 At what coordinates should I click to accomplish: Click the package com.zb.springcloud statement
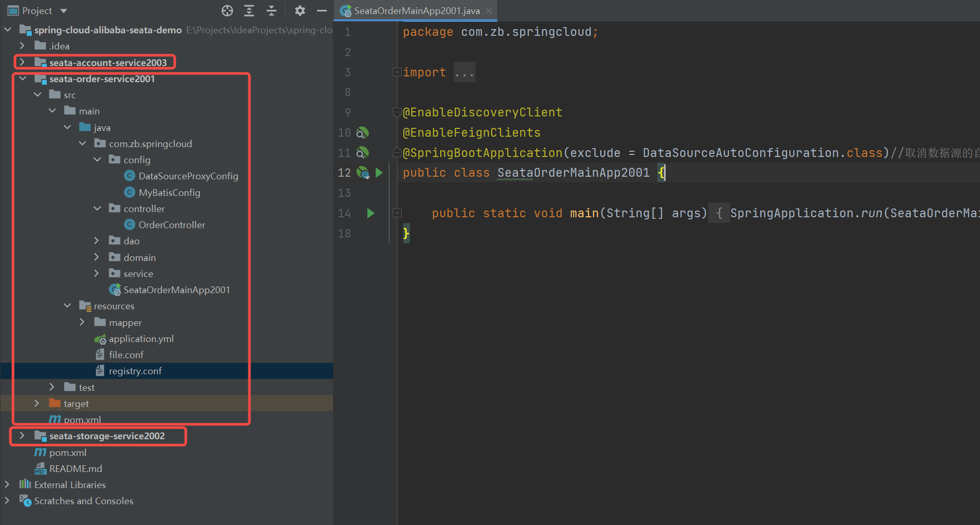[x=500, y=32]
